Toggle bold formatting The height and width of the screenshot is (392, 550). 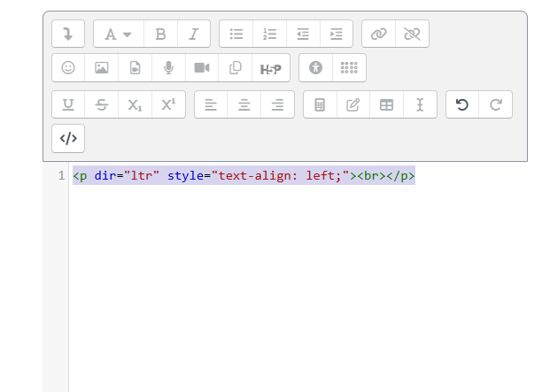point(160,34)
